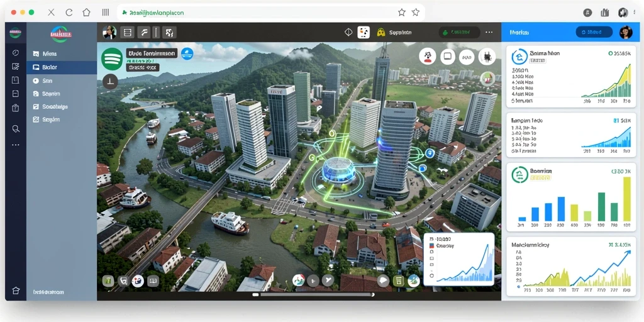Select the first sidebar item with the image icon
Viewport: 644px width, 322px height.
tap(62, 54)
